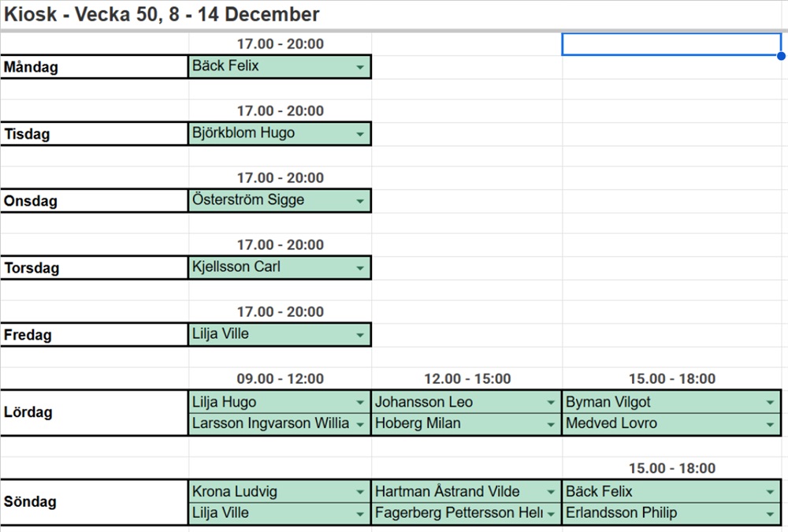
Task: Select the Hoberg Milan cell
Action: coord(457,424)
